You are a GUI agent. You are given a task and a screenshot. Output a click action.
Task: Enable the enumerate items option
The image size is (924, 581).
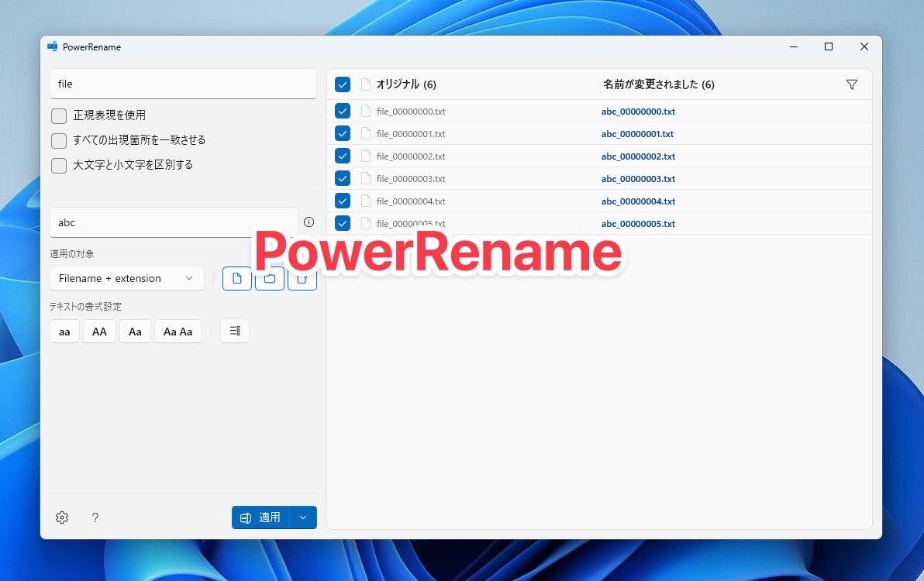pos(234,331)
